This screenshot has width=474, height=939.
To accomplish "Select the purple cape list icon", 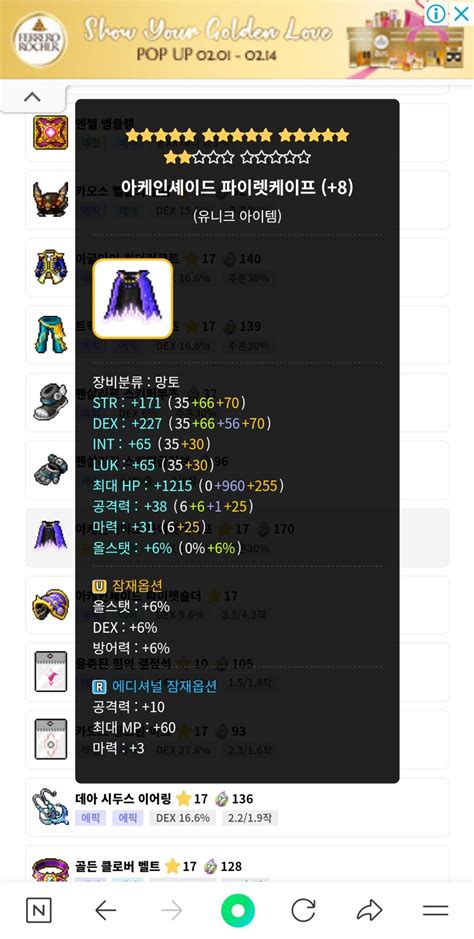I will (50, 537).
